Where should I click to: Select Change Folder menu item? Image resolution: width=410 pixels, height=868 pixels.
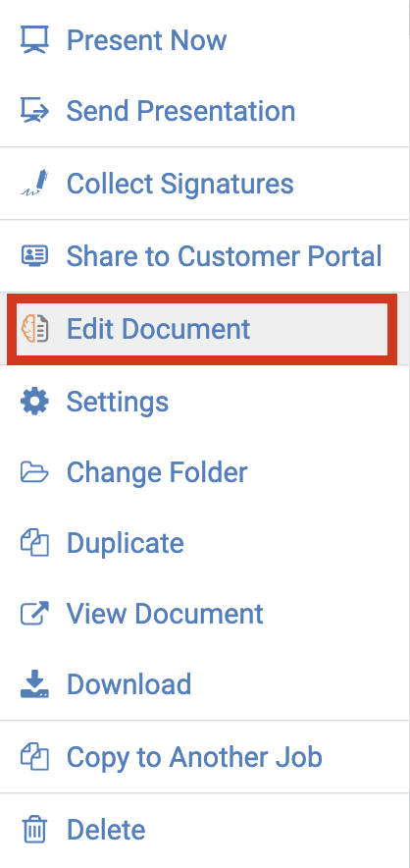(205, 472)
